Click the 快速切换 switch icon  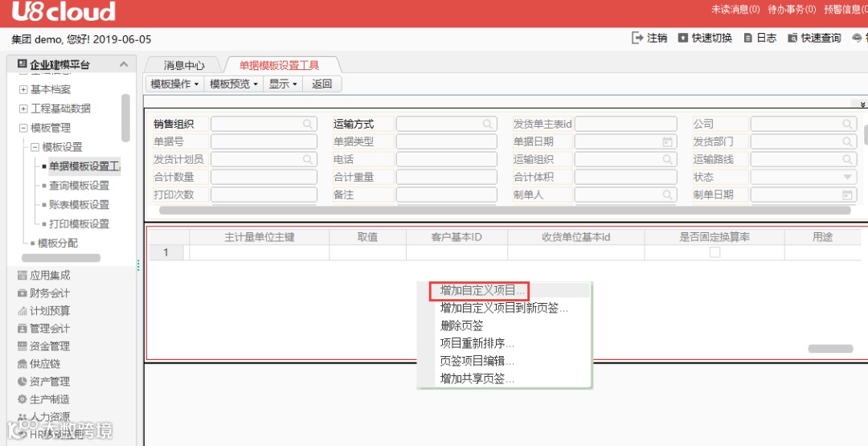[683, 38]
